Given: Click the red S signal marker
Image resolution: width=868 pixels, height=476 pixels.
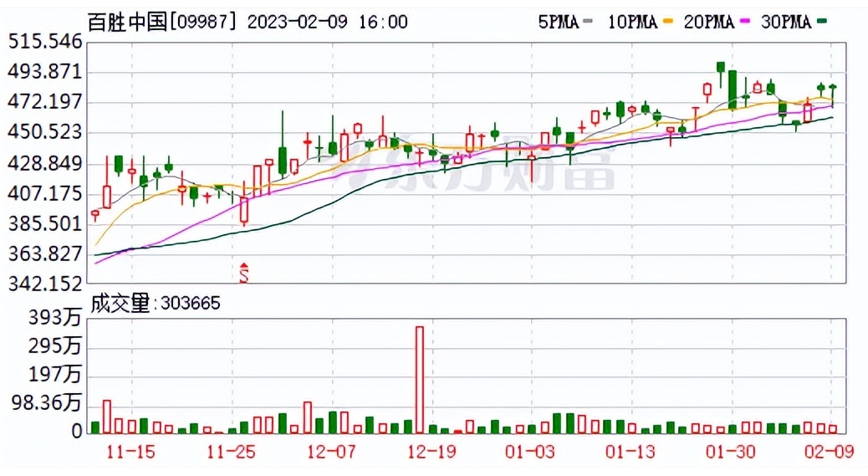Looking at the screenshot, I should pyautogui.click(x=244, y=272).
